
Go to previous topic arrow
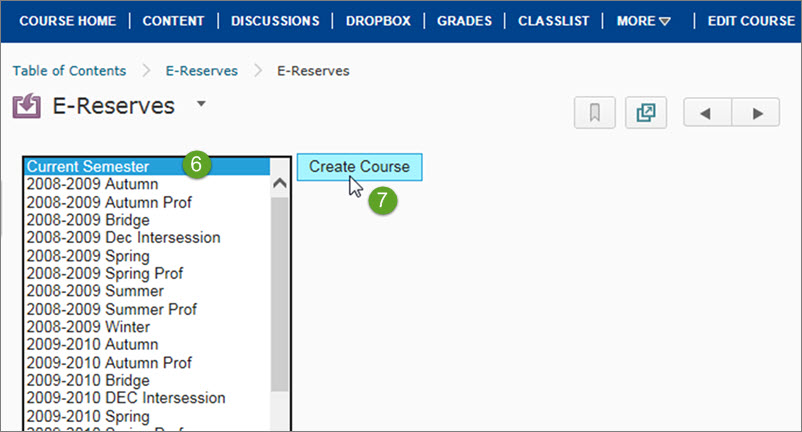coord(706,113)
